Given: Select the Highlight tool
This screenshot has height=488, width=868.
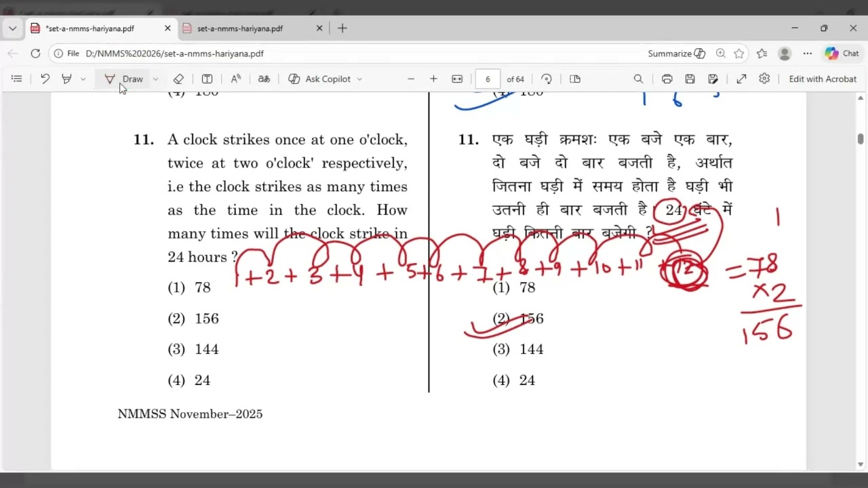Looking at the screenshot, I should tap(66, 79).
